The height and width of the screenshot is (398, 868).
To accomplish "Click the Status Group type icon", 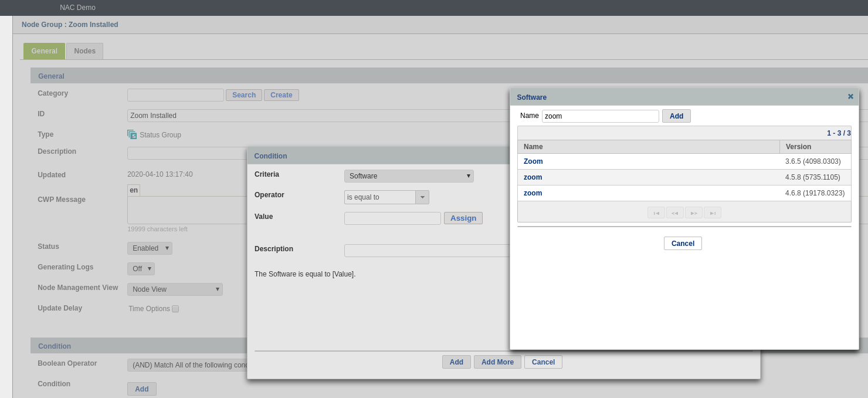I will coord(132,134).
